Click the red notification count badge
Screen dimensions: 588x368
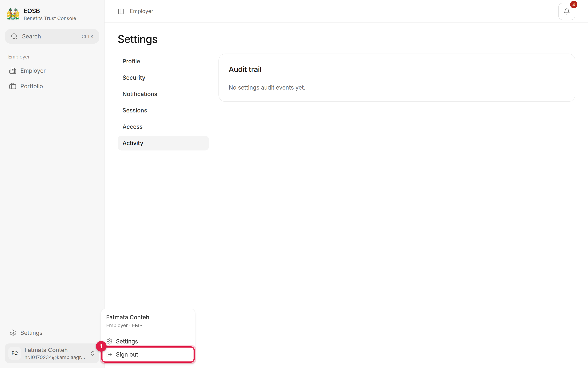coord(574,5)
